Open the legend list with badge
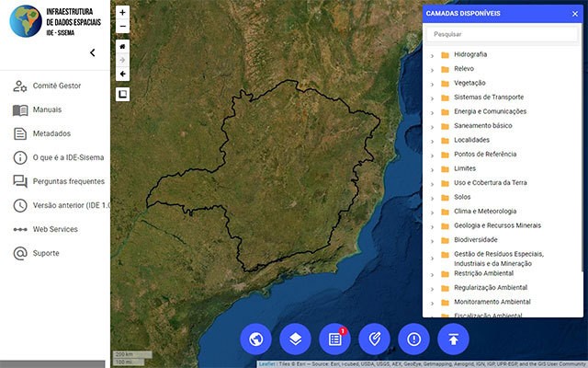Viewport: 588px width, 368px height. [335, 339]
